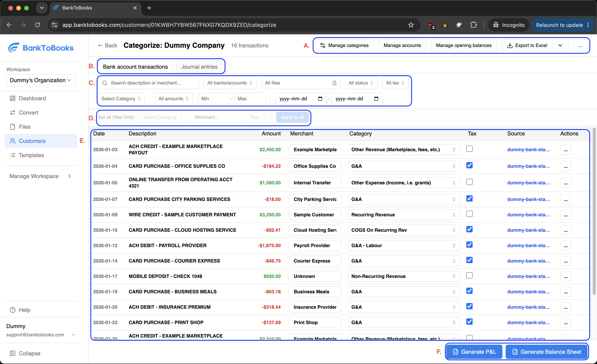The width and height of the screenshot is (597, 364).
Task: Click Generate Balance Sheet button
Action: (547, 352)
